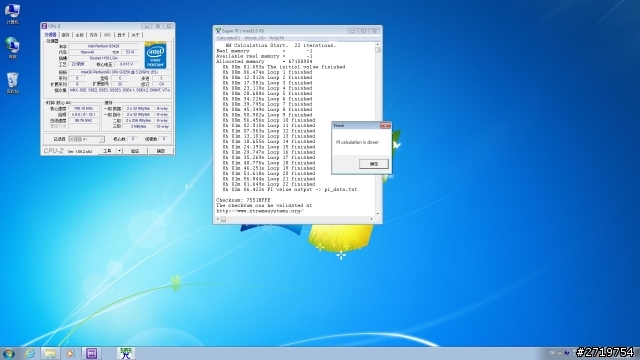Click the 'PI value output -> pi_data.txt' line
Image resolution: width=640 pixels, height=360 pixels.
click(x=289, y=189)
